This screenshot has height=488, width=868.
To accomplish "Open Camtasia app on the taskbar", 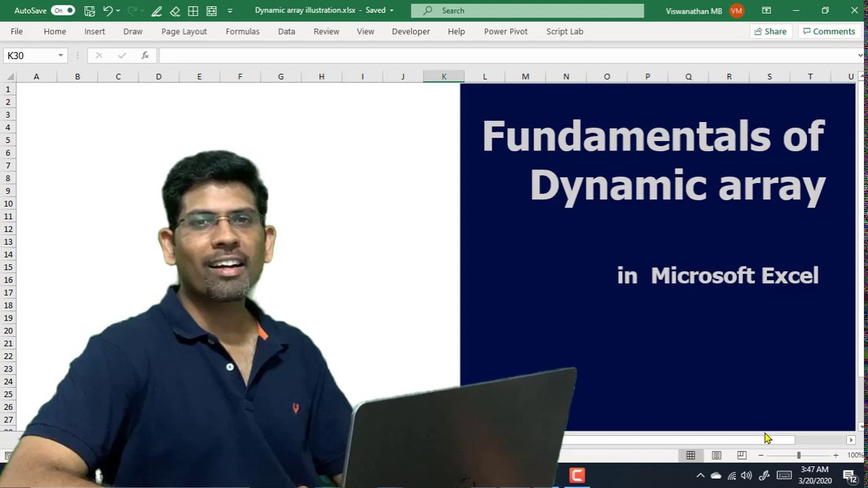I will click(x=577, y=476).
